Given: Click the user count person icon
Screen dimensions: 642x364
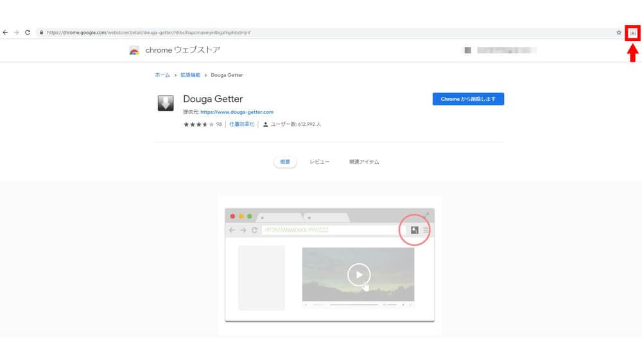Looking at the screenshot, I should [x=265, y=125].
